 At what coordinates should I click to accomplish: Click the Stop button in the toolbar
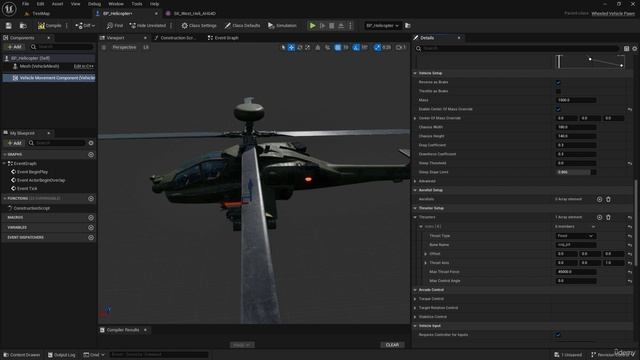click(x=332, y=26)
